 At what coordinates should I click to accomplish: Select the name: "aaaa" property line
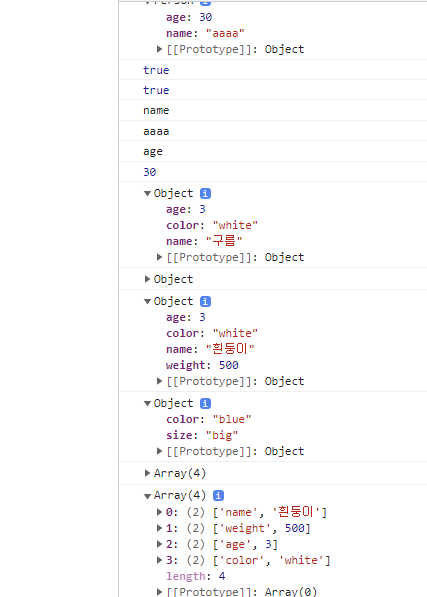click(205, 34)
